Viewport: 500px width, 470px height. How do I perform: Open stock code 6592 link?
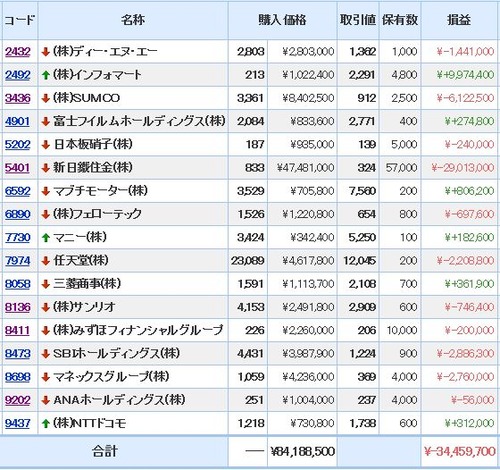click(x=18, y=191)
